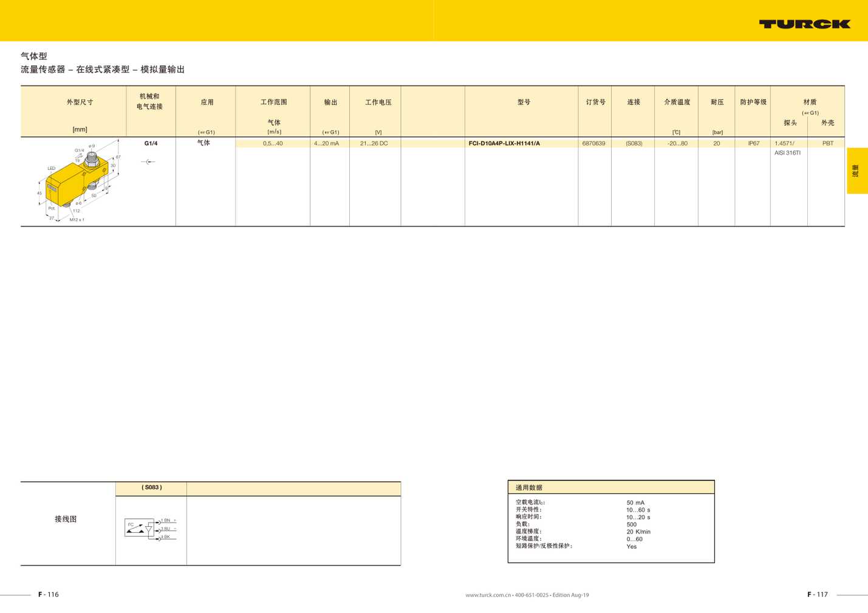Click the 环境温度 row label
This screenshot has height=613, width=868.
(528, 539)
